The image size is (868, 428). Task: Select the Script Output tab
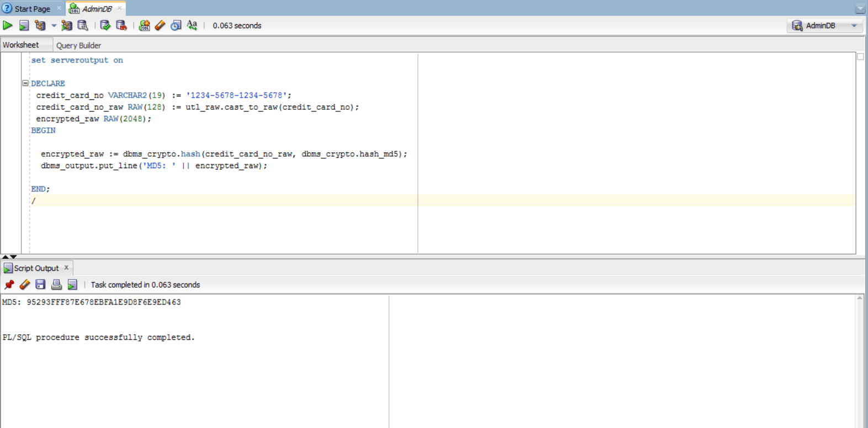click(36, 268)
